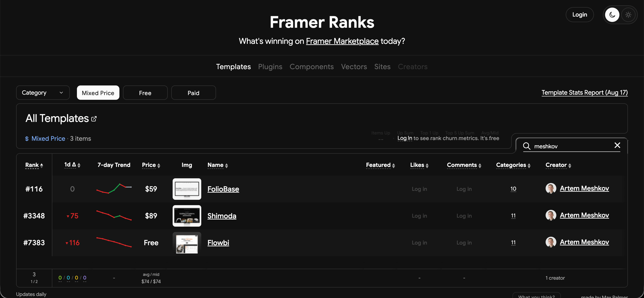The height and width of the screenshot is (298, 644).
Task: Click FolioBase thumbnail image
Action: click(187, 189)
